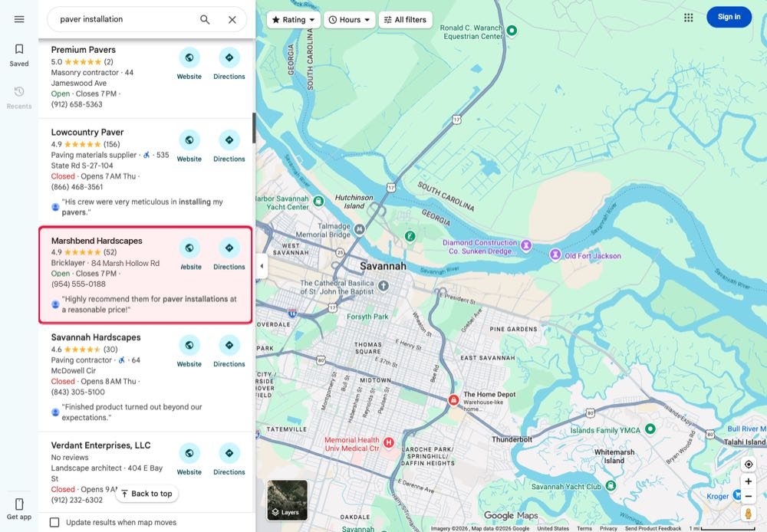Open the Google apps grid icon
The height and width of the screenshot is (532, 767).
point(688,18)
